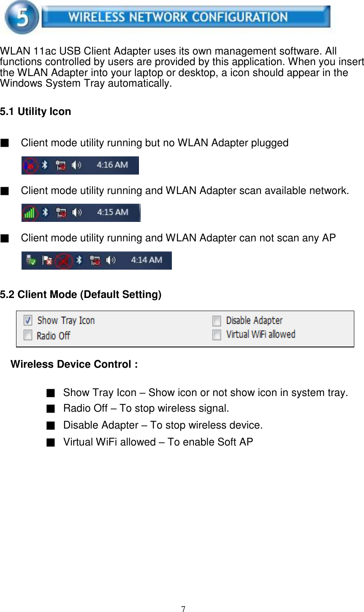Check the Disable Adapter option

(217, 320)
